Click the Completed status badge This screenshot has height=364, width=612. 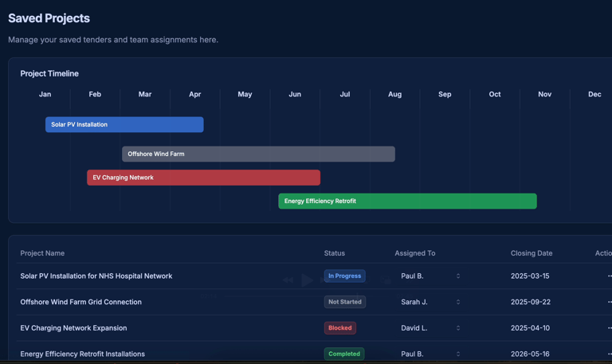pos(344,354)
